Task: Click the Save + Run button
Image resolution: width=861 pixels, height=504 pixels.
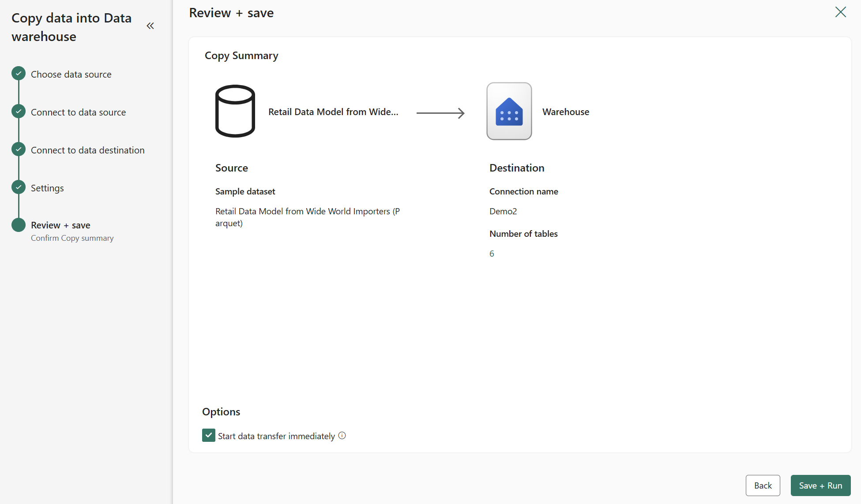Action: 820,485
